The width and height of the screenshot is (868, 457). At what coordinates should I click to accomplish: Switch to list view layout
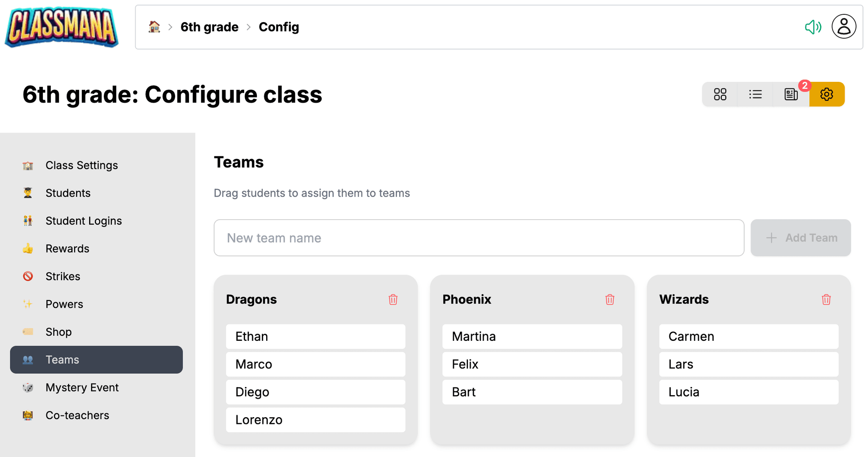755,94
